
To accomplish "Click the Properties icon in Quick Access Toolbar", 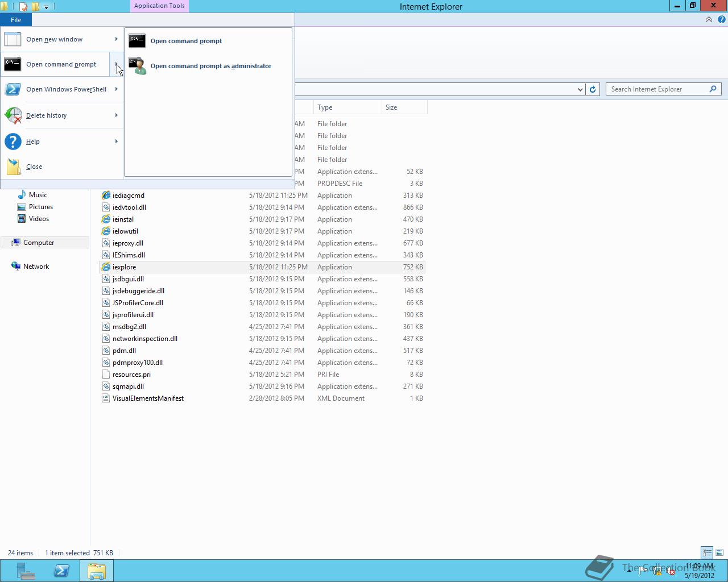I will click(x=23, y=7).
